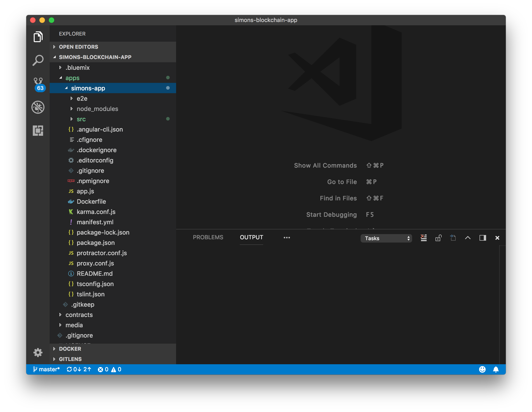This screenshot has width=532, height=412.
Task: Clear the output panel contents
Action: click(x=424, y=238)
